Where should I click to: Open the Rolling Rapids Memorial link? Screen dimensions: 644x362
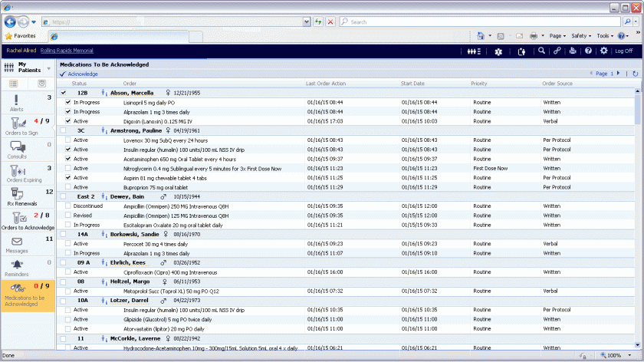click(67, 51)
